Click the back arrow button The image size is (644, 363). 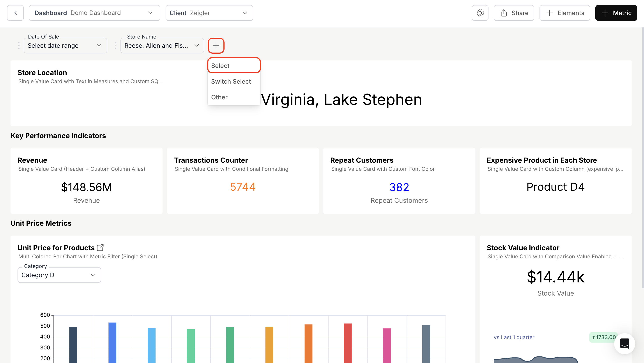point(15,13)
